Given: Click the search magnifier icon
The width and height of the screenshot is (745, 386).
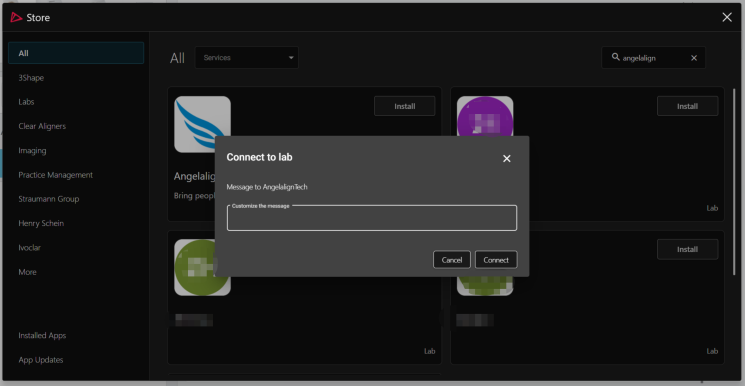Looking at the screenshot, I should coord(615,57).
